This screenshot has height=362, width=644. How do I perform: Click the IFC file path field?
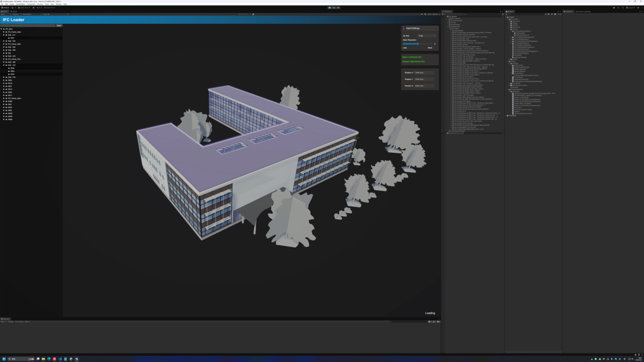[x=28, y=25]
